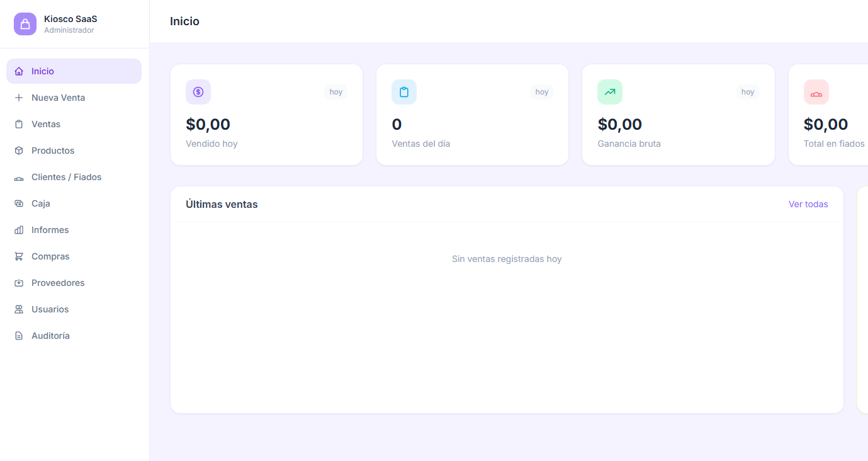This screenshot has width=868, height=461.
Task: Click the bar chart icon for Informes
Action: pos(19,230)
